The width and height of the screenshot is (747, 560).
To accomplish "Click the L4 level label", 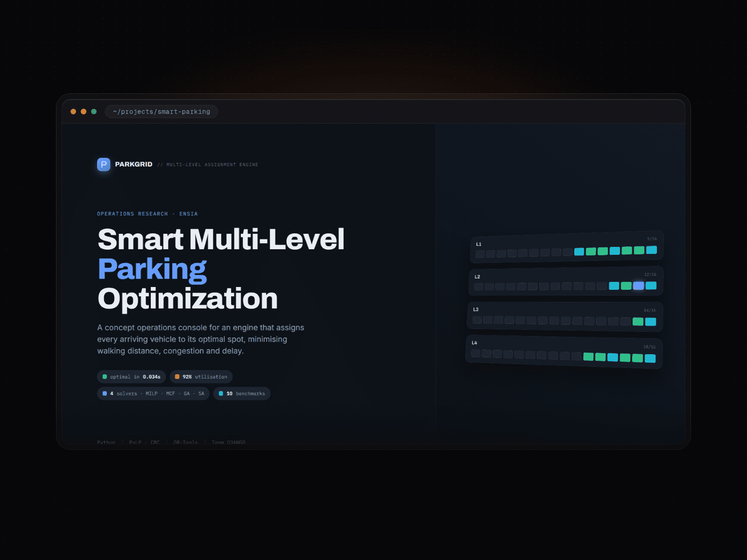I will pos(474,343).
